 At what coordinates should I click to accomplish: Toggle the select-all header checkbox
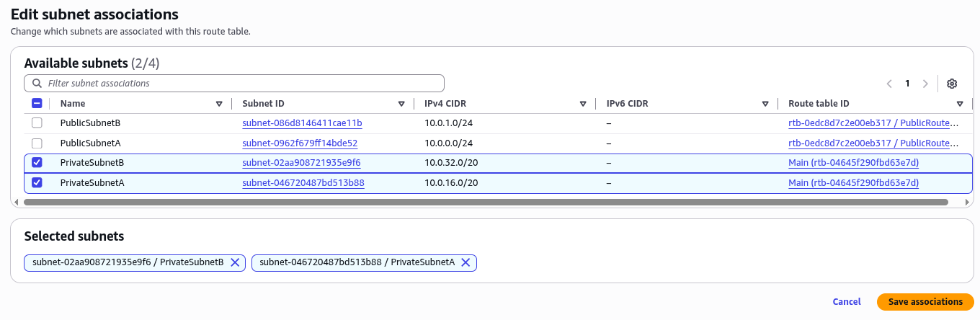click(x=37, y=104)
